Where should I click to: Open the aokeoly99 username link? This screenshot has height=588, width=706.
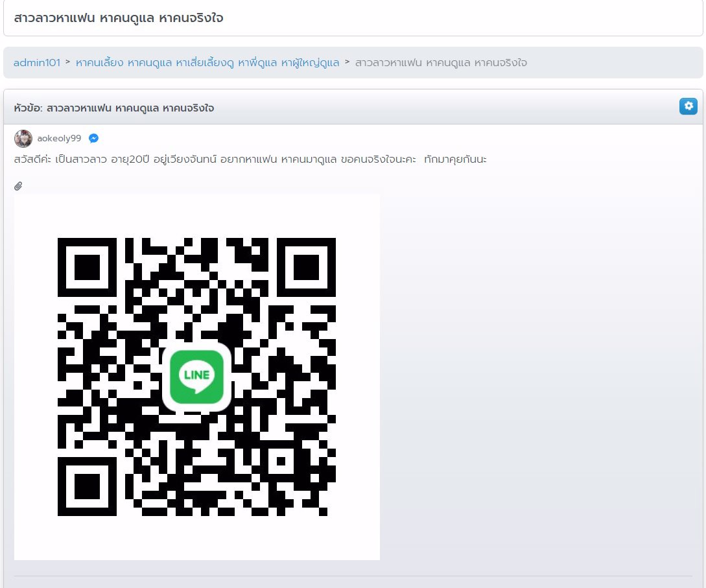point(59,138)
